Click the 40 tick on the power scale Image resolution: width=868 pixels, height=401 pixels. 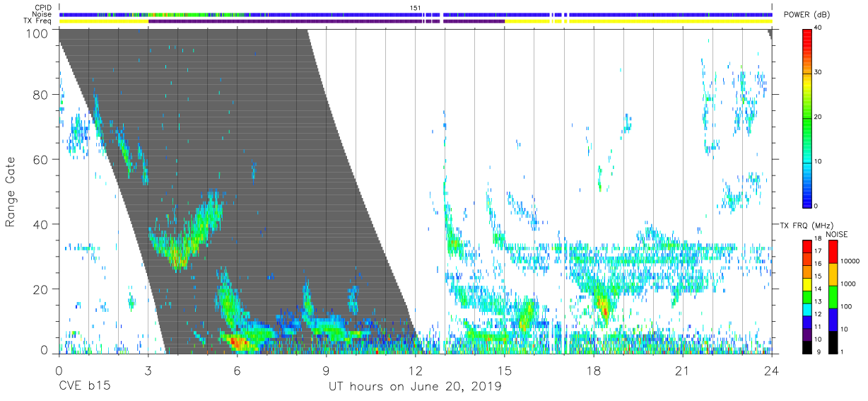click(819, 28)
